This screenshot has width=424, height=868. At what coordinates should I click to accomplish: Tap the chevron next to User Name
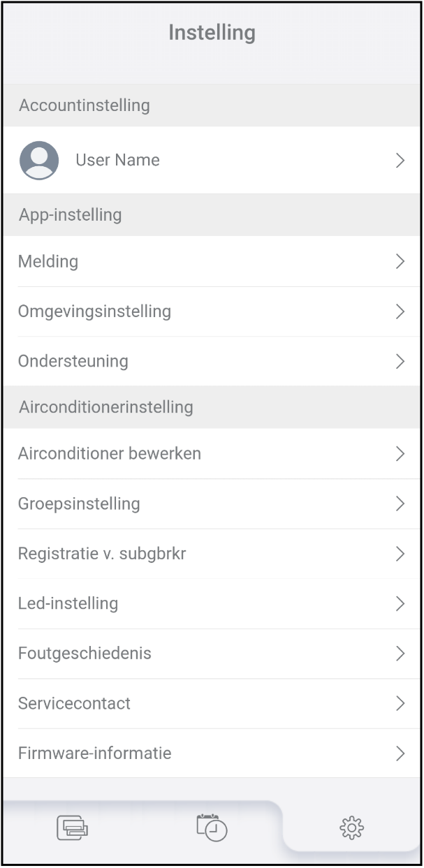[400, 161]
